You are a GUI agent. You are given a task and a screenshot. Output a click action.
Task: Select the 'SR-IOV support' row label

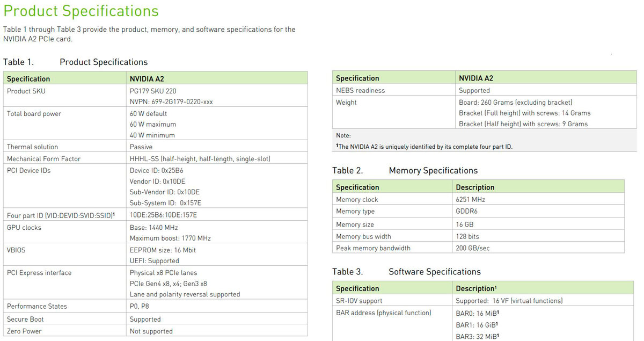coord(359,301)
